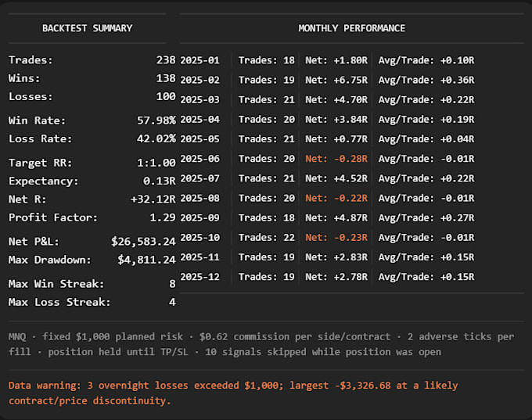Click Avg/Trade: +0.27R for 2025-09

point(426,217)
